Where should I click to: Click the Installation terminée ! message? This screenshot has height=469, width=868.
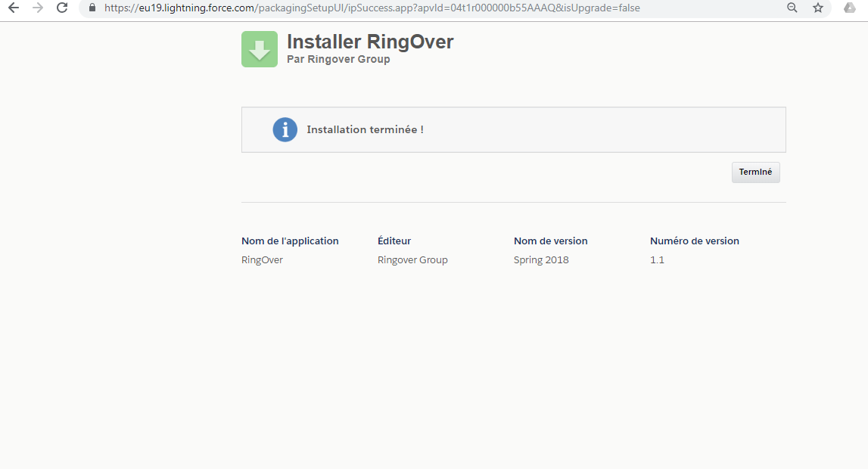click(366, 129)
